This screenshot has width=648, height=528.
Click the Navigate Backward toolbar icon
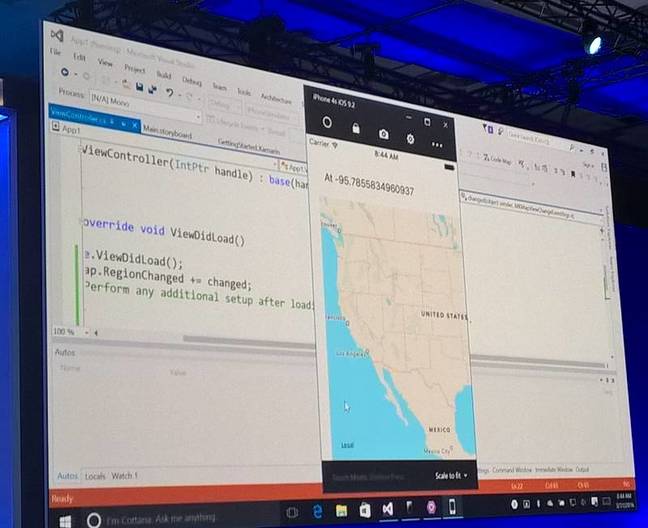coord(65,72)
